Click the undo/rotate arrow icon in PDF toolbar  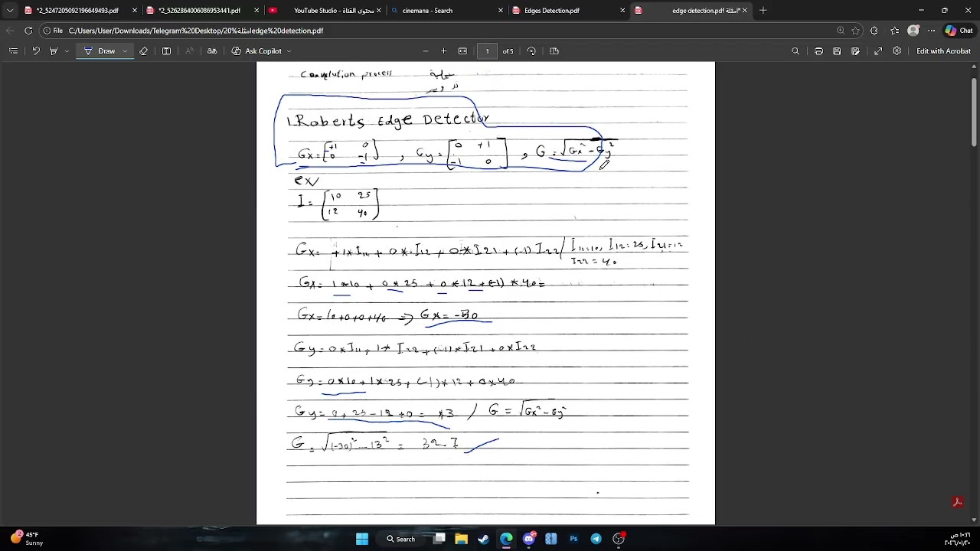35,51
